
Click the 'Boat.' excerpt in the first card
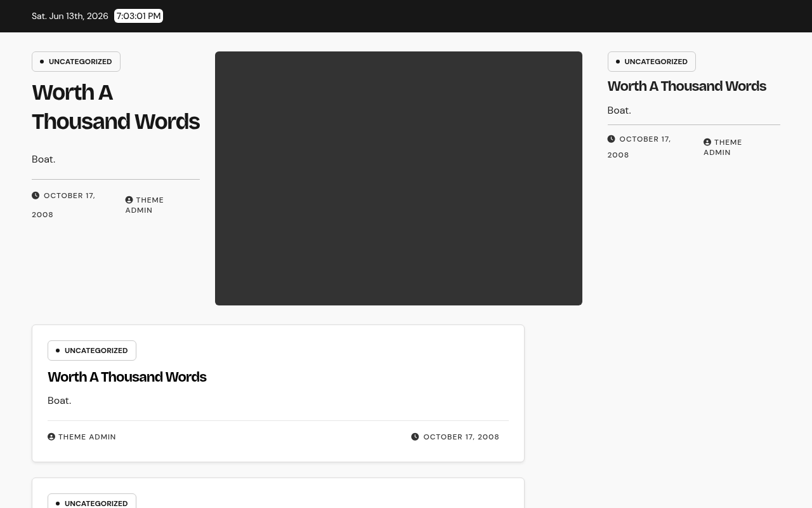point(60,401)
